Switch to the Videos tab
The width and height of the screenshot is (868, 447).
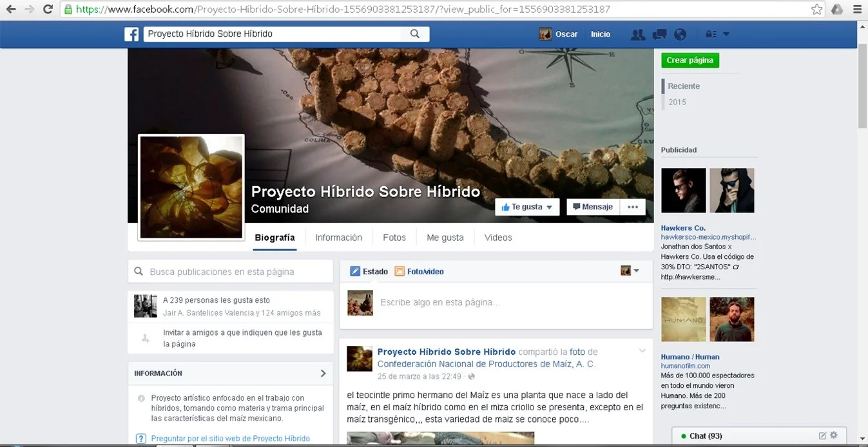pos(498,237)
